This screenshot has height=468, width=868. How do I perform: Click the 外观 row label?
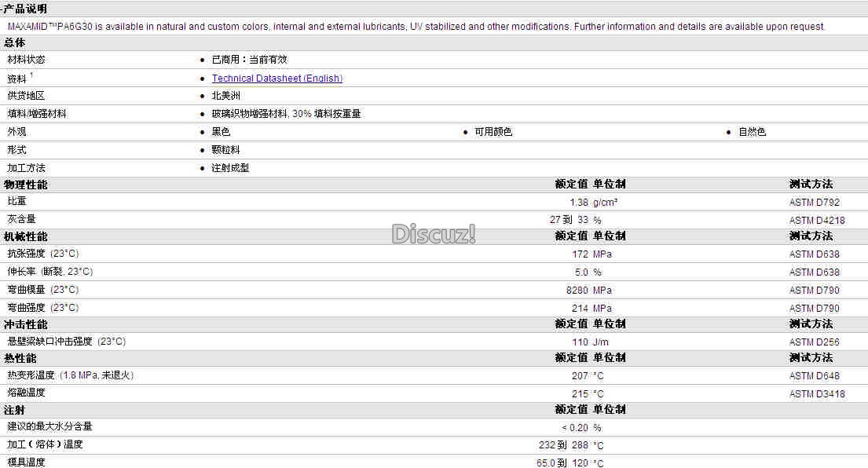click(x=16, y=132)
